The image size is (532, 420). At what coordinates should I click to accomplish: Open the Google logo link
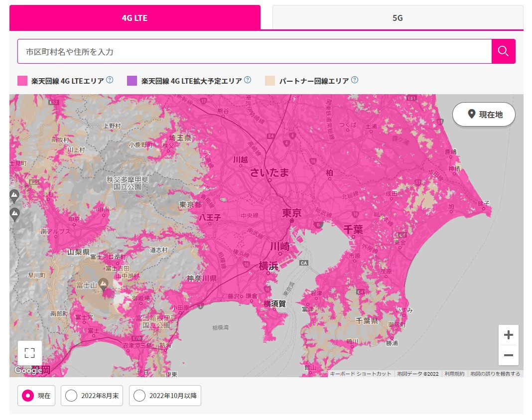(28, 370)
